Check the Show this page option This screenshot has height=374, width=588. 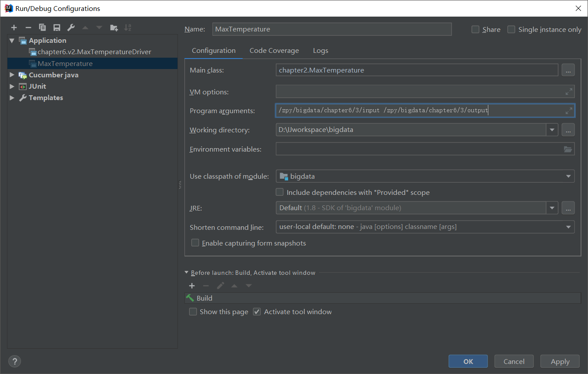coord(193,312)
